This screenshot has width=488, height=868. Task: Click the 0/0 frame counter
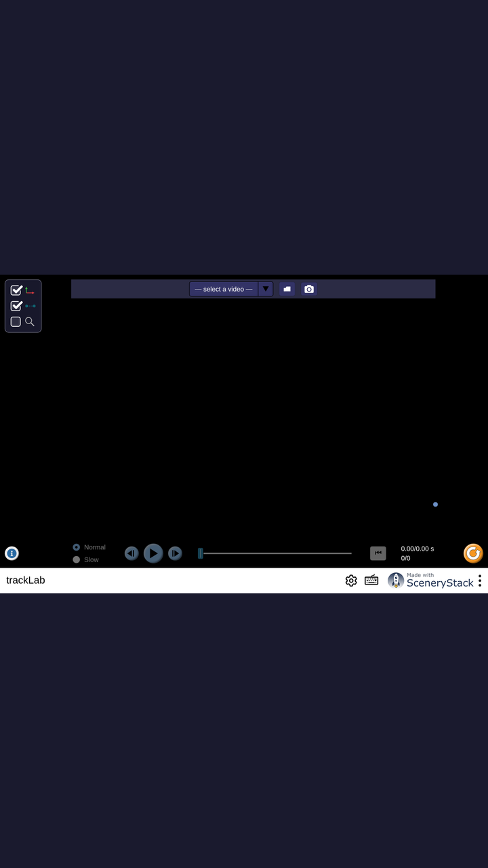pos(405,558)
